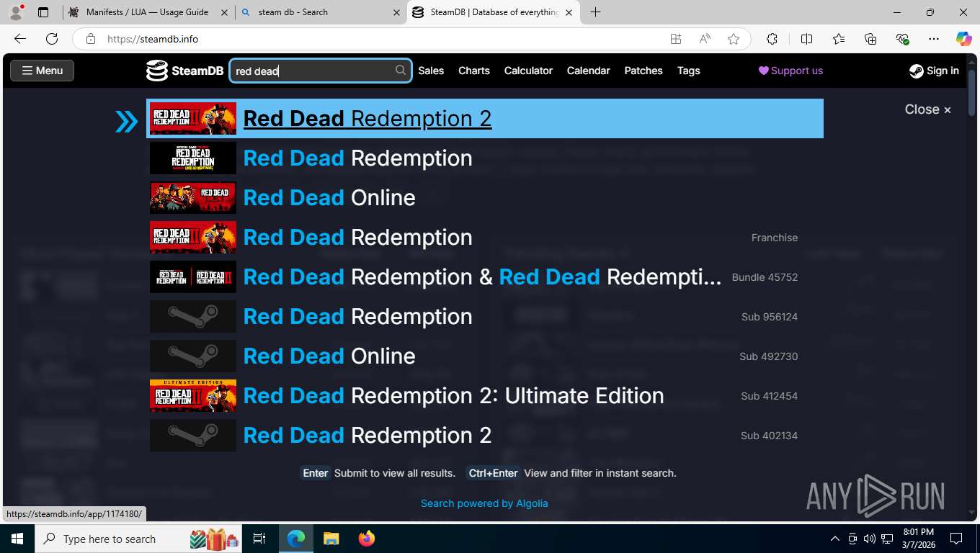Viewport: 980px width, 553px height.
Task: Open the Sales page
Action: coord(431,71)
